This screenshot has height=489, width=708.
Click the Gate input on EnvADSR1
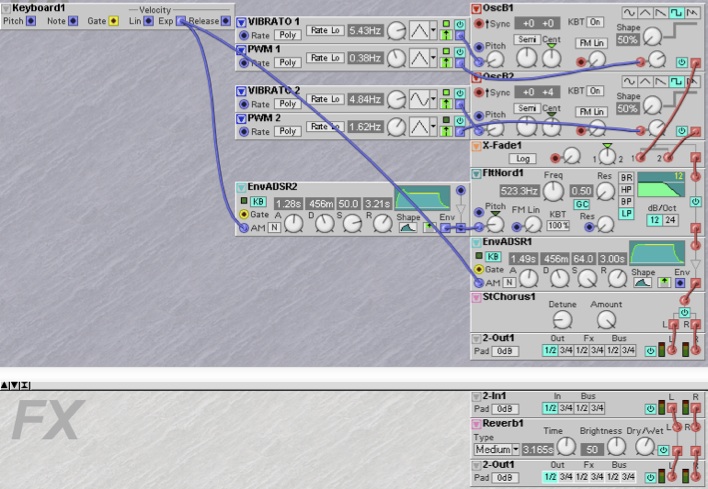point(477,269)
